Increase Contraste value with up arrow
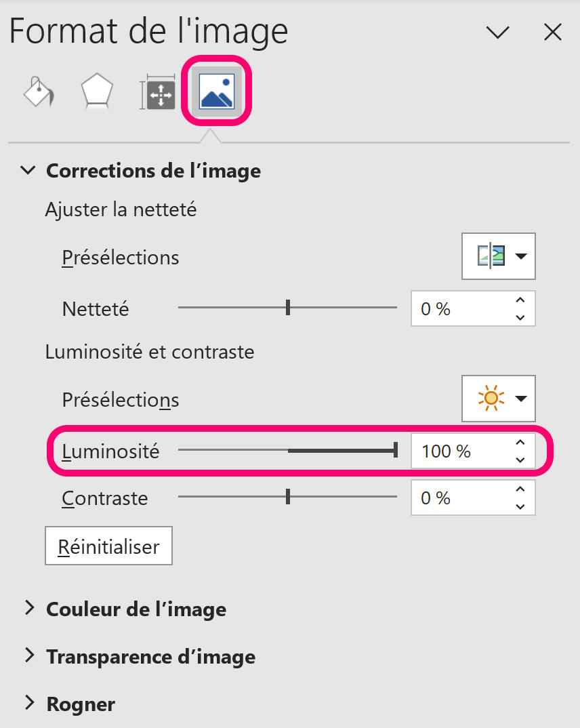580x728 pixels. (x=520, y=489)
